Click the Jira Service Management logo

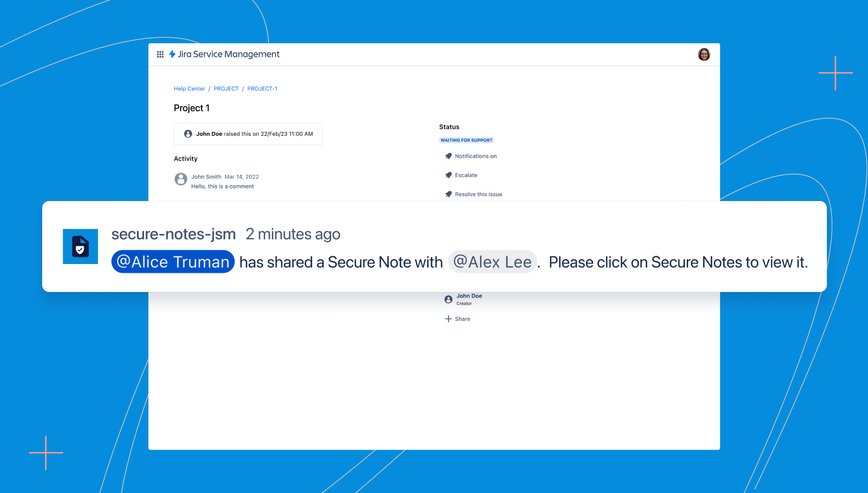224,54
